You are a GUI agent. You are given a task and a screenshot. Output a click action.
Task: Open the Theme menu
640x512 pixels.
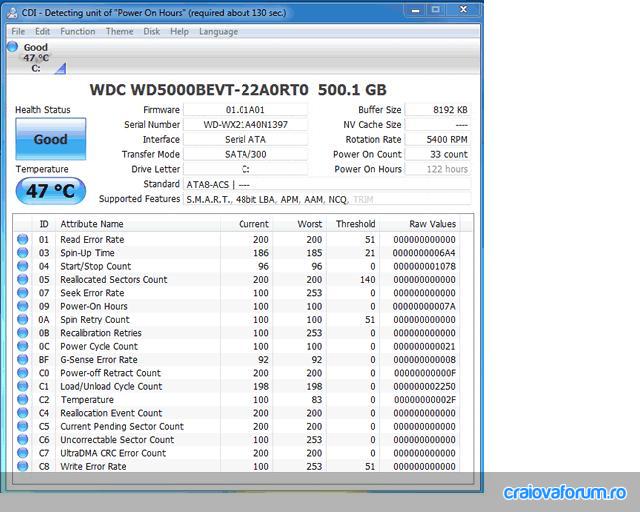pyautogui.click(x=120, y=31)
